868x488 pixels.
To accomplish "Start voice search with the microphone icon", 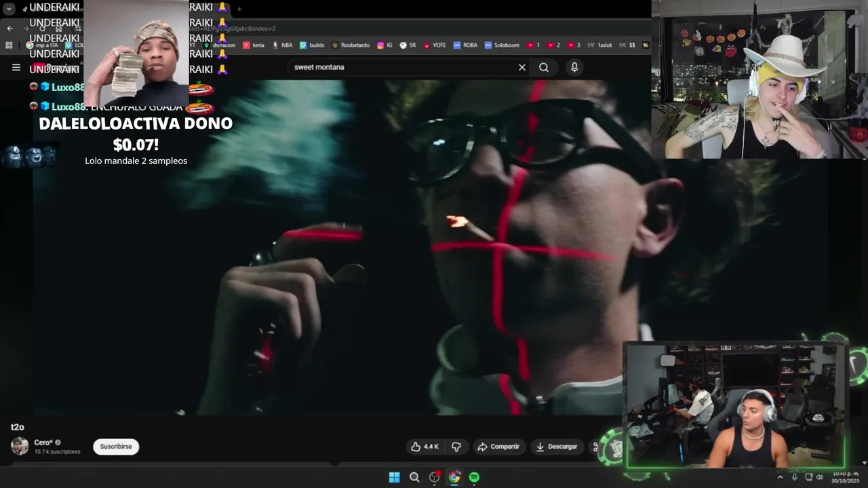I will 574,67.
